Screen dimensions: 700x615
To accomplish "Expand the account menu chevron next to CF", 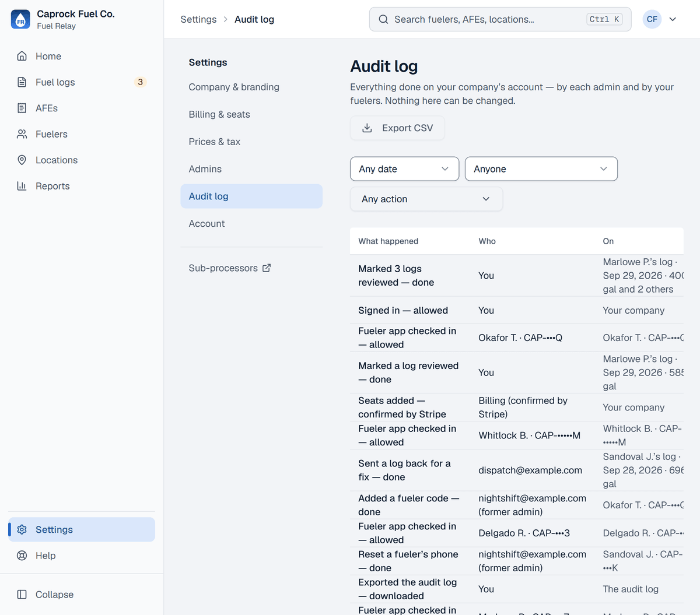I will (x=673, y=19).
